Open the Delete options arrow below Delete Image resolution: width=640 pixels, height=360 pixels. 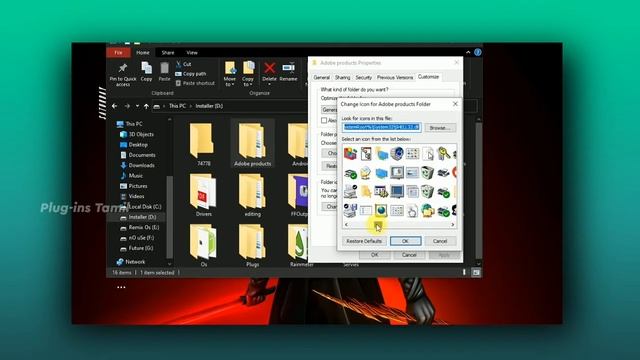[269, 84]
